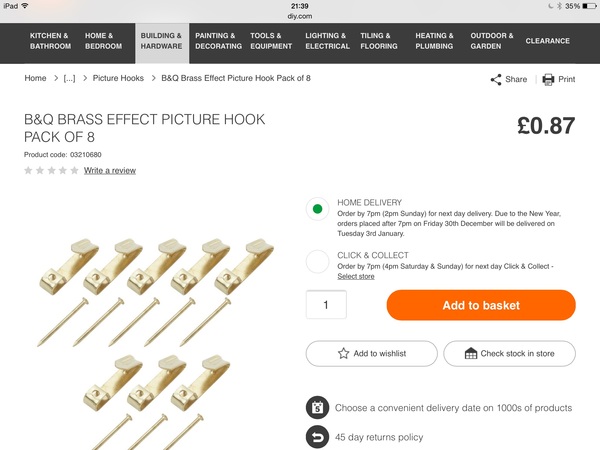Click the first review rating star

point(29,171)
